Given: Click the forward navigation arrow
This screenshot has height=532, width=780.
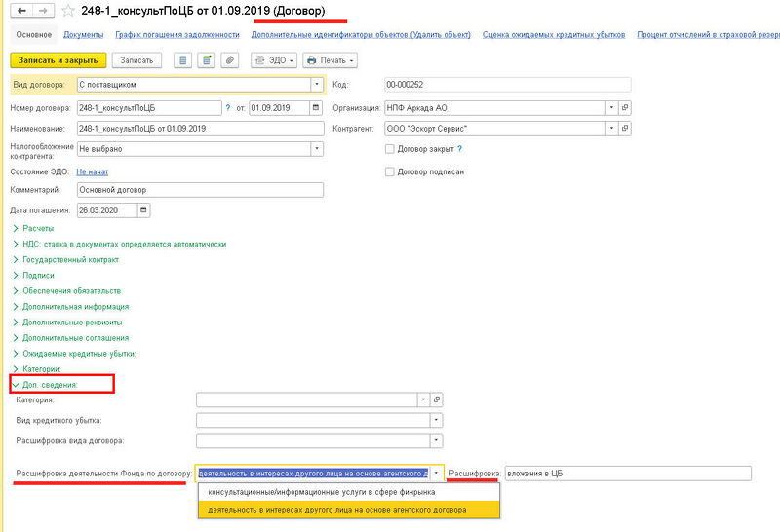Looking at the screenshot, I should click(42, 11).
